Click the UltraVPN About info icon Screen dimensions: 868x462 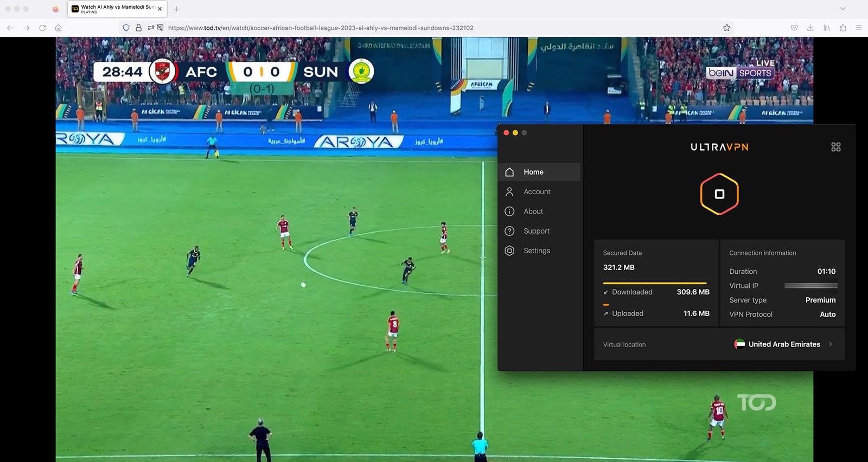tap(509, 211)
